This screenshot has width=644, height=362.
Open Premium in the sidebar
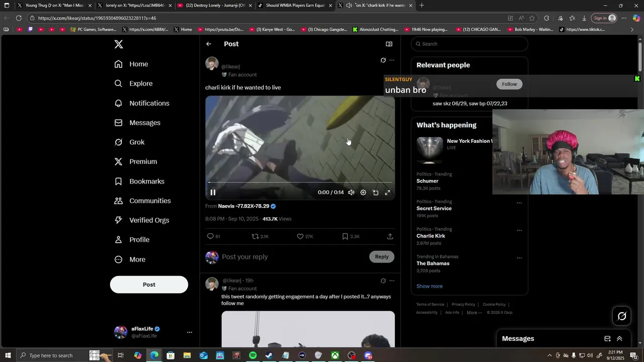click(136, 162)
